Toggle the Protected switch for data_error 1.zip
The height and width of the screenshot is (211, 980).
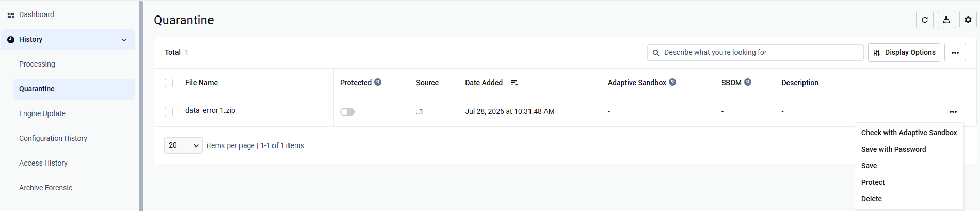(x=347, y=112)
